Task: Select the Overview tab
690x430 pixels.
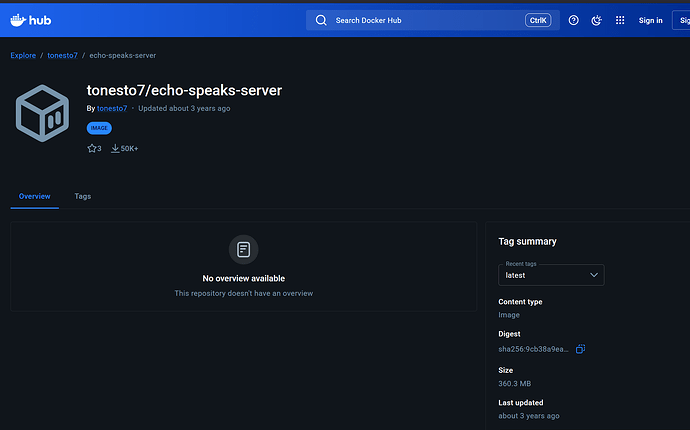Action: click(34, 196)
